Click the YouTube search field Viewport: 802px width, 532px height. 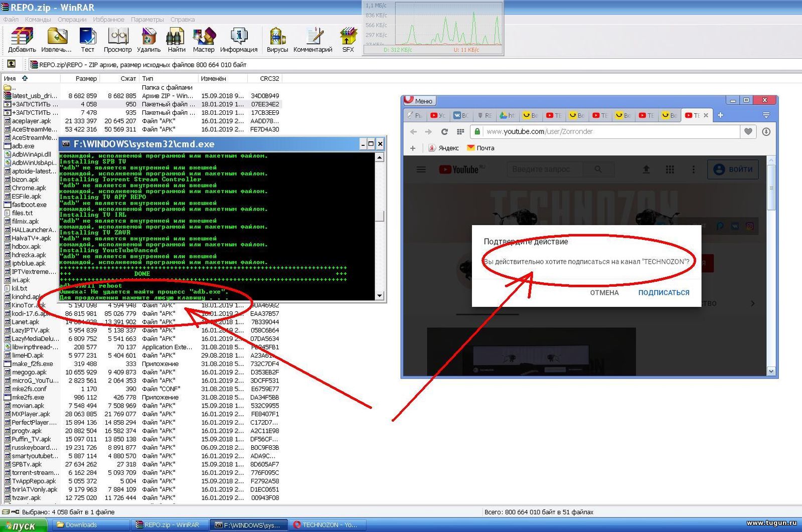pos(545,169)
